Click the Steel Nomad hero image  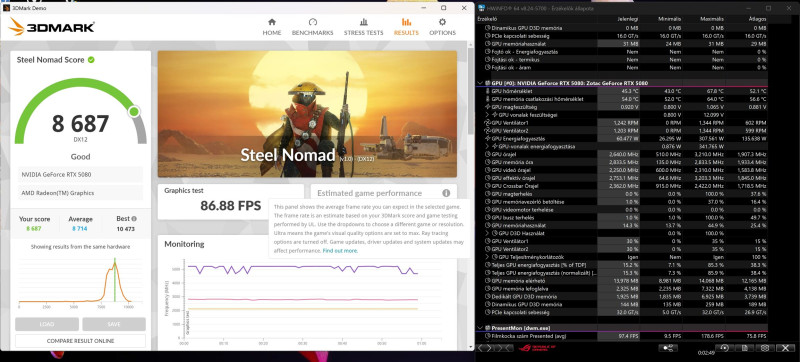307,114
